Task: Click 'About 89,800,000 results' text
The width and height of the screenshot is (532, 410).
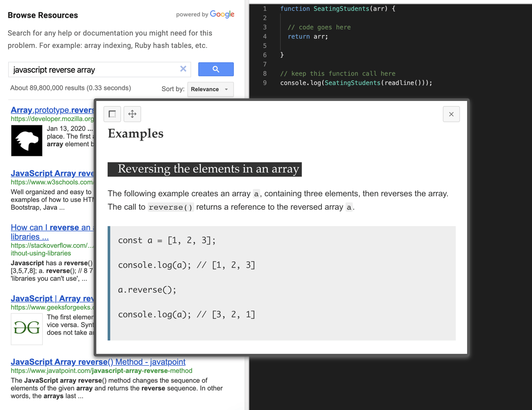Action: tap(71, 88)
